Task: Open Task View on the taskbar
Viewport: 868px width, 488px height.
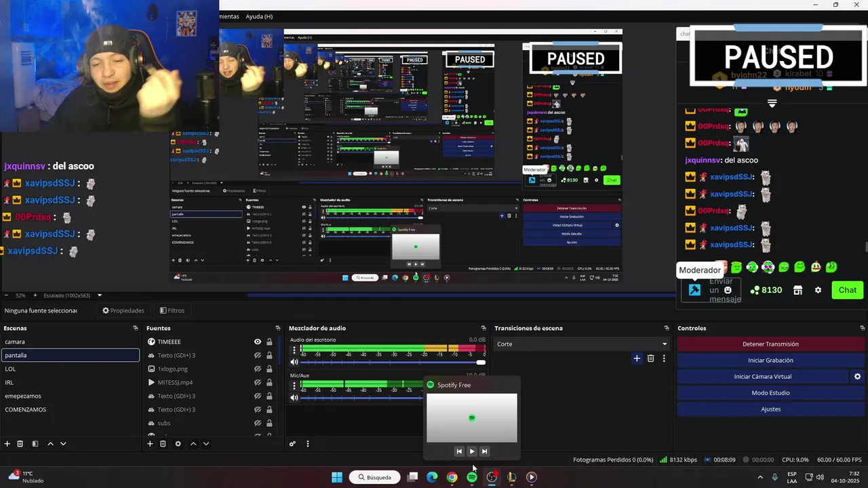Action: pyautogui.click(x=412, y=477)
